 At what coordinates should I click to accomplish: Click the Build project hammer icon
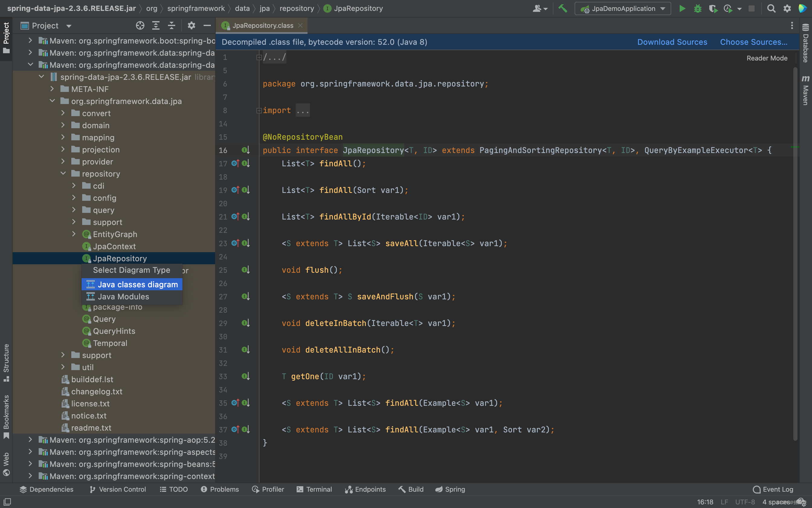(x=563, y=8)
